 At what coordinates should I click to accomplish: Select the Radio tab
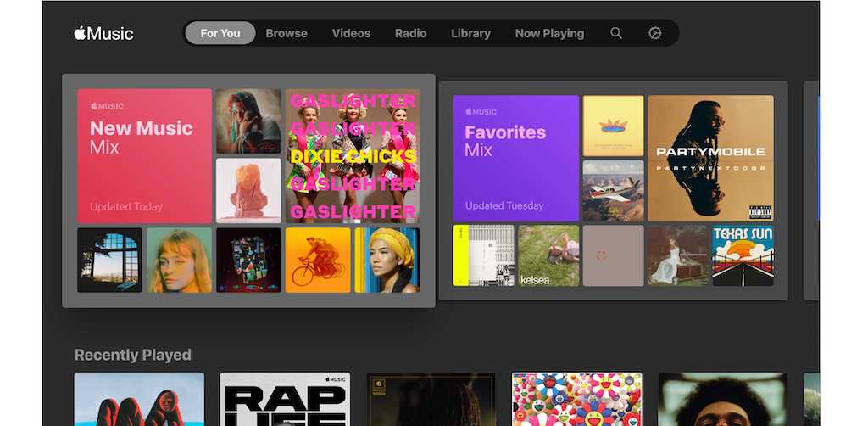pyautogui.click(x=410, y=33)
